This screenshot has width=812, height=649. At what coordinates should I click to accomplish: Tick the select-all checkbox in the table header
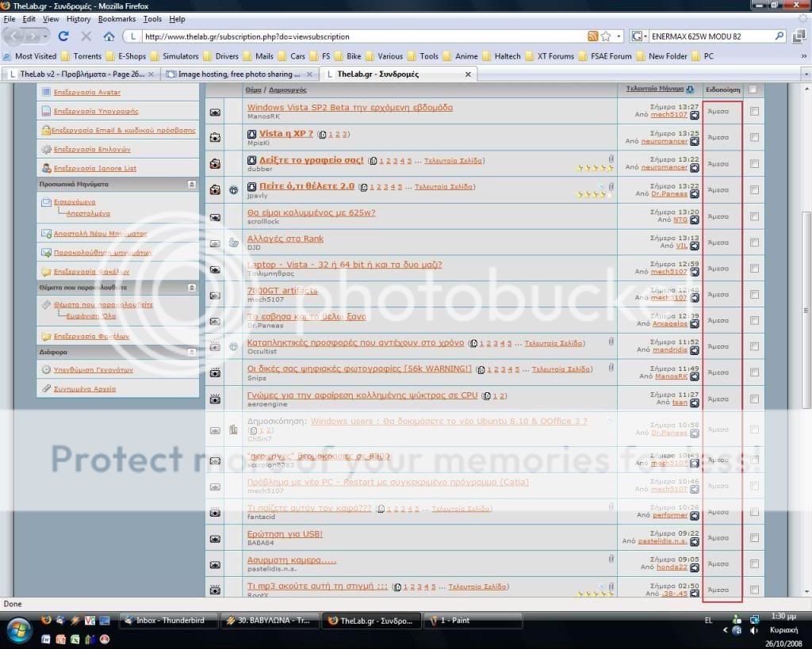753,90
